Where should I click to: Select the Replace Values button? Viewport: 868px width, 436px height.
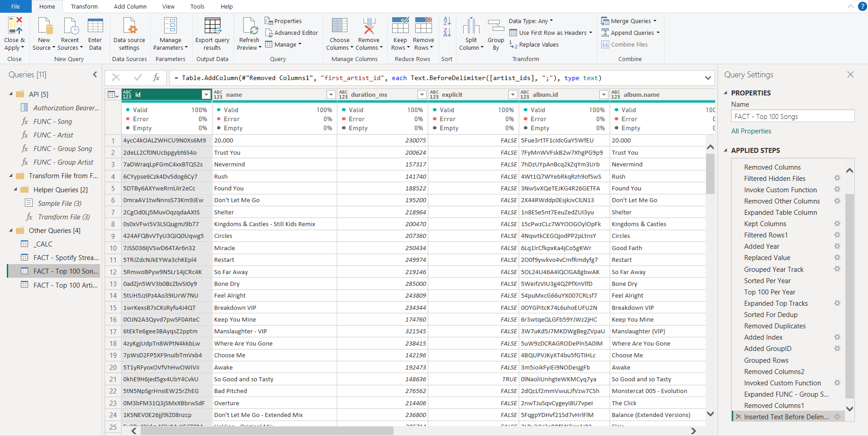point(534,44)
